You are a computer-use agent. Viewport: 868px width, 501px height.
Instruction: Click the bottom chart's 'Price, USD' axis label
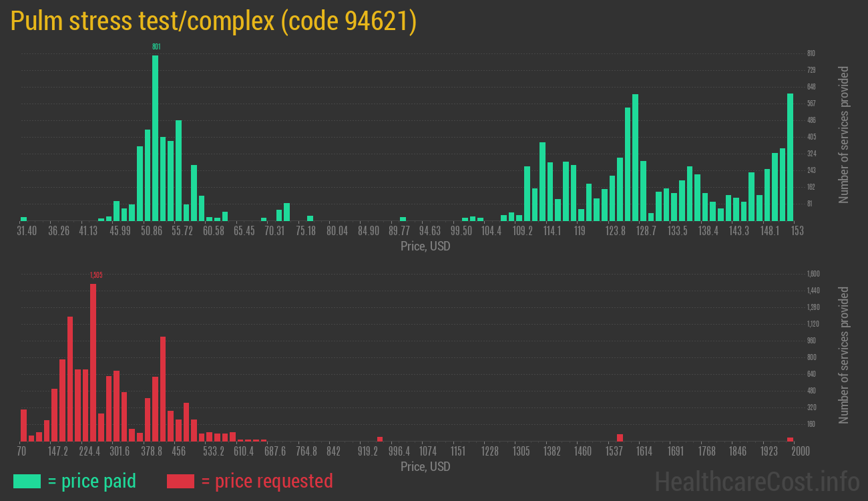pos(424,467)
